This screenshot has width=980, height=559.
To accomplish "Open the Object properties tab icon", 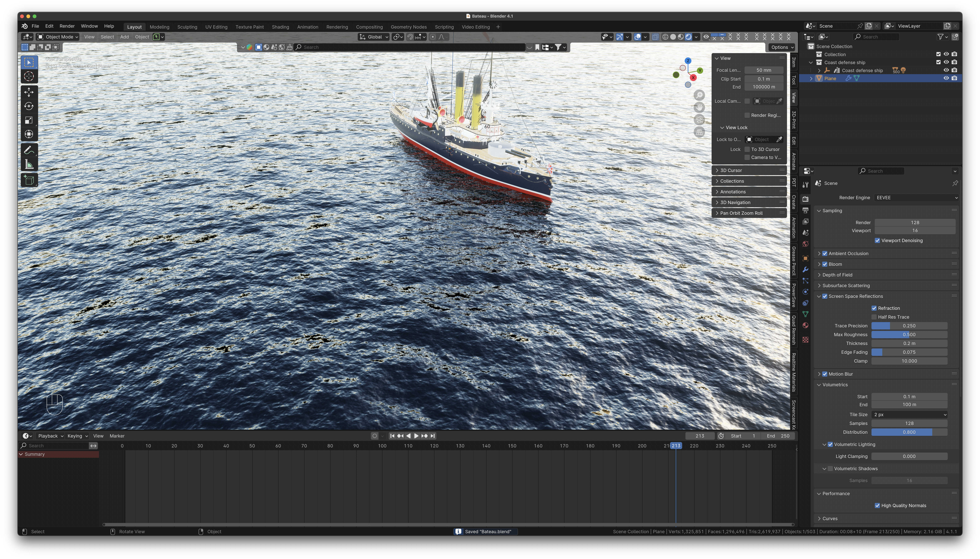I will point(805,258).
